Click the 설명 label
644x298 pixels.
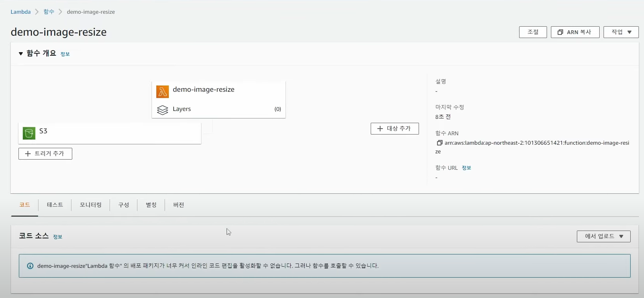[x=441, y=82]
